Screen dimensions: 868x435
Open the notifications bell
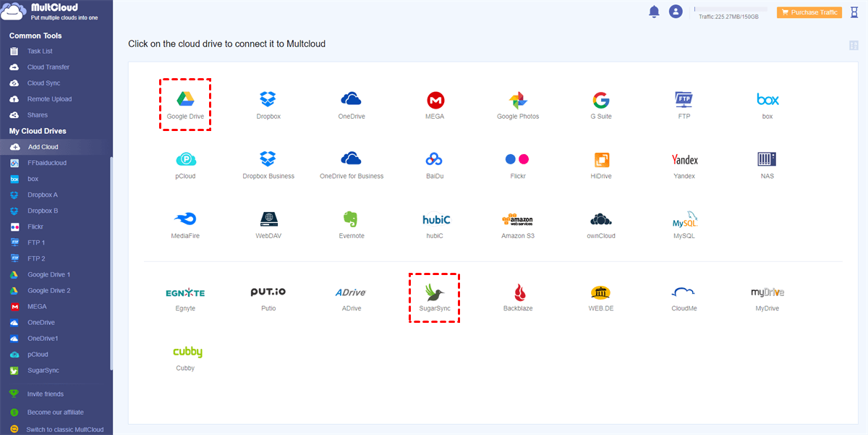click(x=654, y=12)
